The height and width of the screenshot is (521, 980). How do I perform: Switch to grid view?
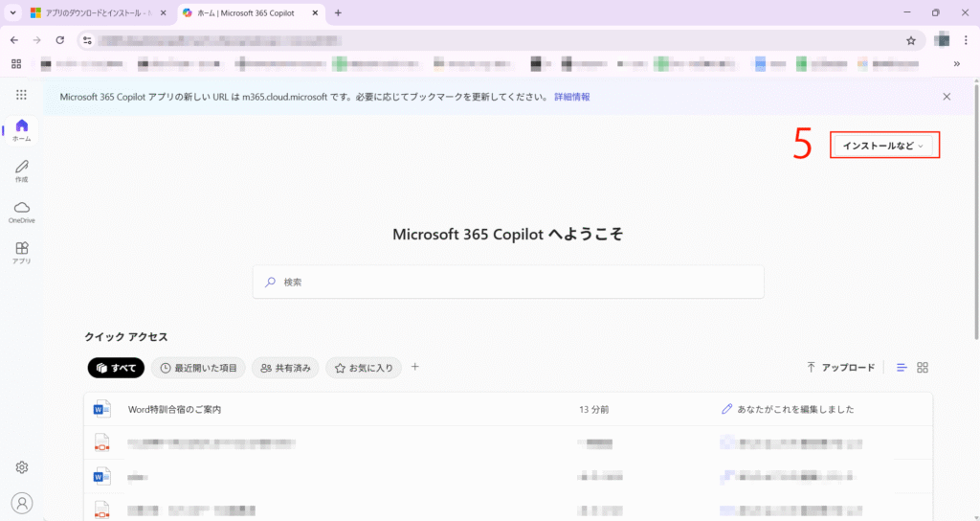pos(923,368)
